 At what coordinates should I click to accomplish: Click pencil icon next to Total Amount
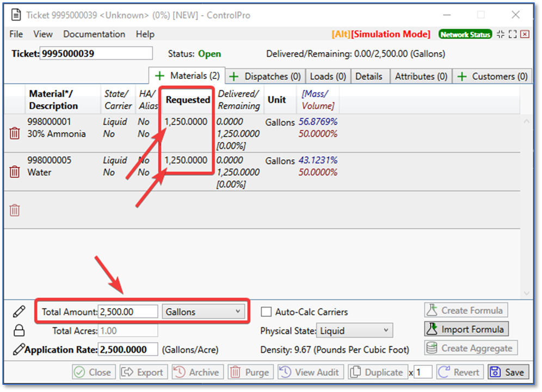19,312
